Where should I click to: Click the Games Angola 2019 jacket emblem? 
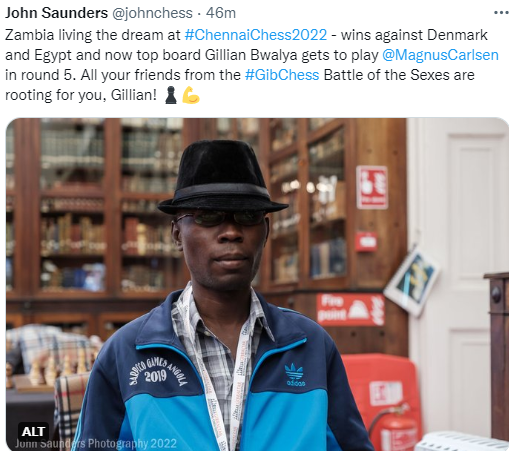tap(158, 371)
